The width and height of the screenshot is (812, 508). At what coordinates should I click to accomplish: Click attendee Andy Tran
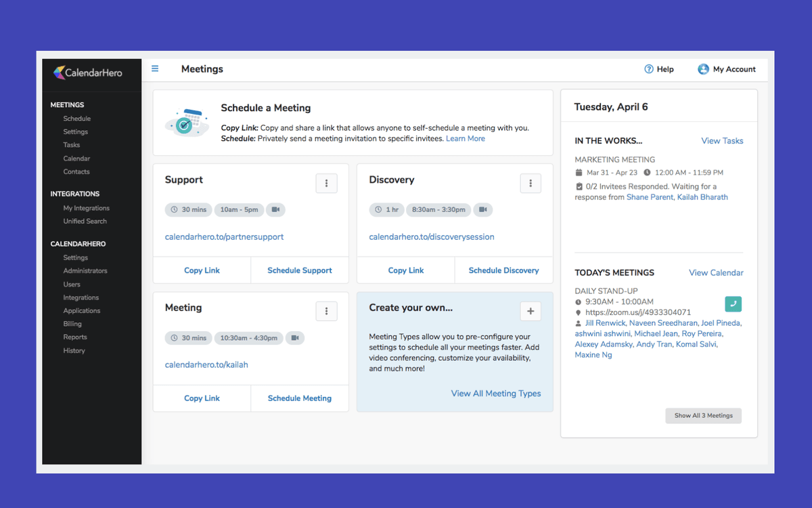click(x=656, y=344)
